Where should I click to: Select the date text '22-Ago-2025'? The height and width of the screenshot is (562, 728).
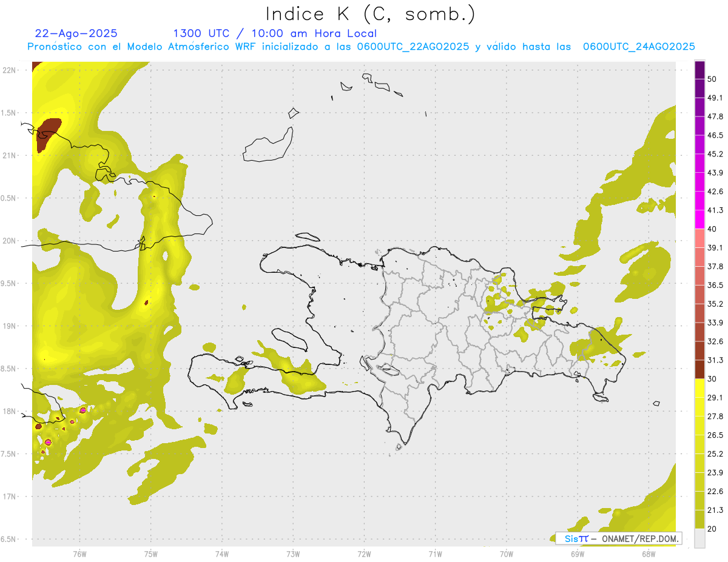pos(76,33)
